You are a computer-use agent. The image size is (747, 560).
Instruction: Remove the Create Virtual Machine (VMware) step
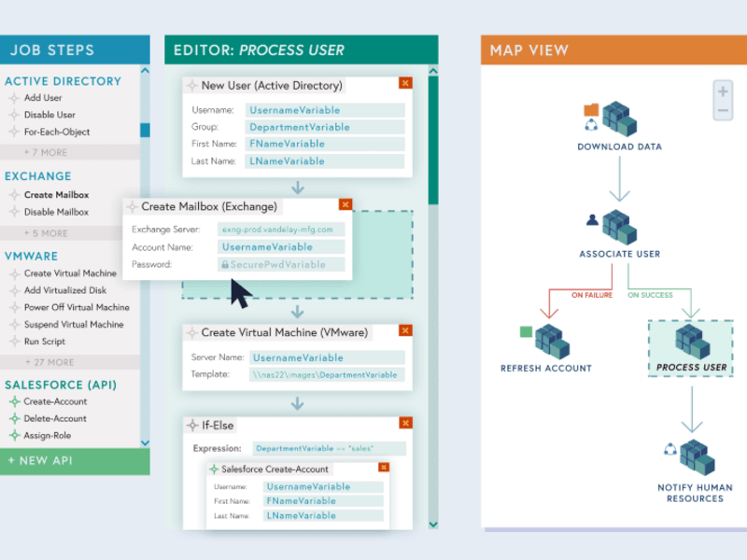click(405, 330)
